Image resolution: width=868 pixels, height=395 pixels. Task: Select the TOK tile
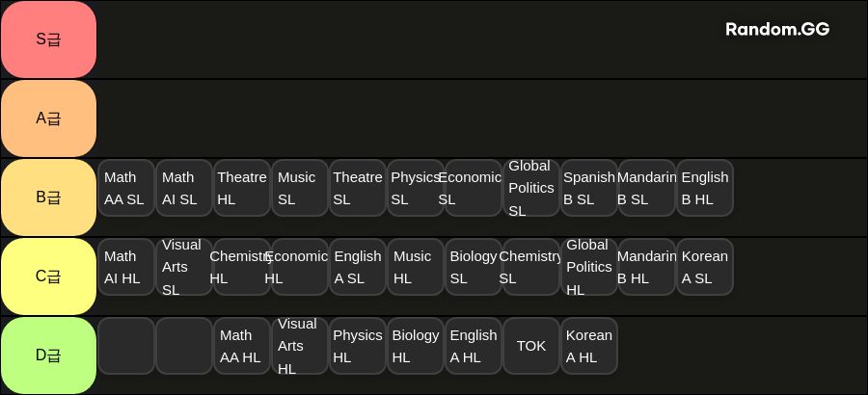[531, 346]
